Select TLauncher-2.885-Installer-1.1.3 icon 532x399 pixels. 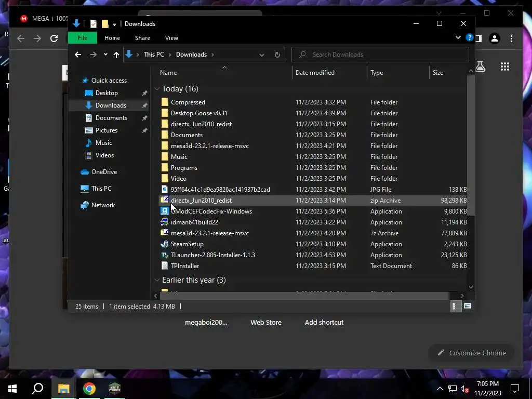pos(165,255)
